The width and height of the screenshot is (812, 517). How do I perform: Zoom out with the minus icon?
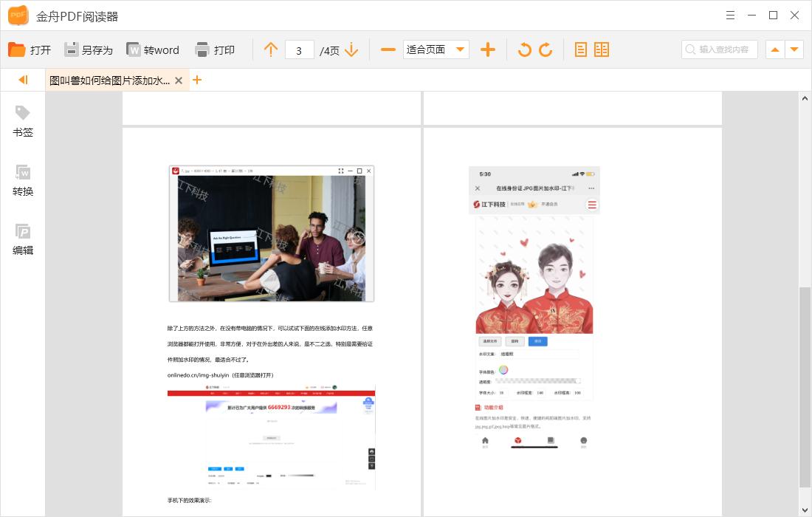[388, 49]
